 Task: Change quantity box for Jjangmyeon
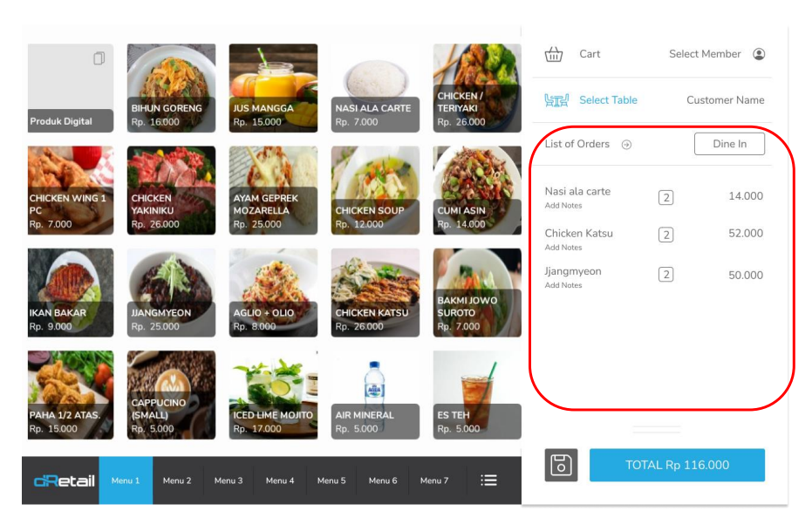[666, 274]
